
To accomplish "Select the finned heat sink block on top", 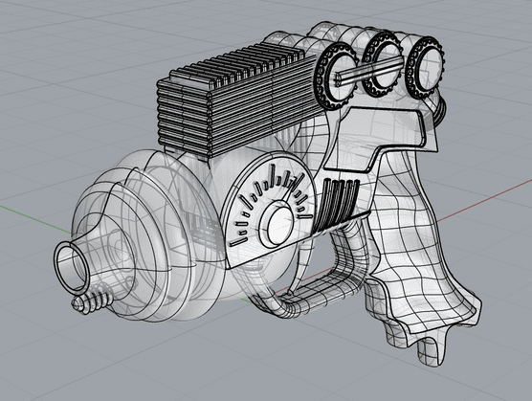I will (234, 100).
